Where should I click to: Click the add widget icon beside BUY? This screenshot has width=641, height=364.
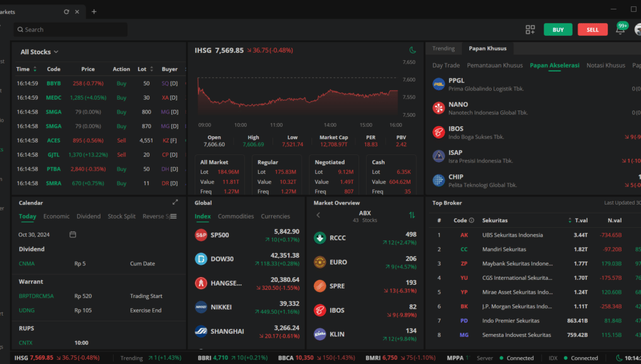[x=530, y=29]
